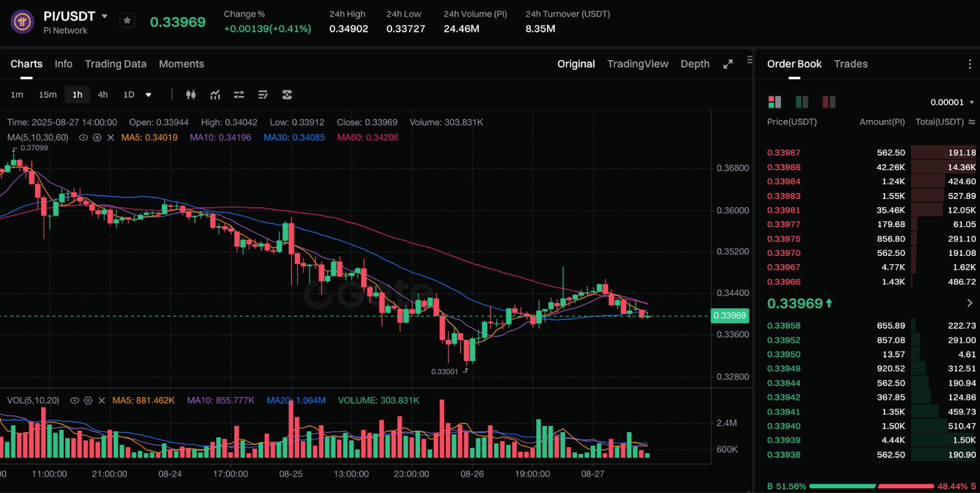980x493 pixels.
Task: Select the 1D timeframe
Action: (129, 94)
